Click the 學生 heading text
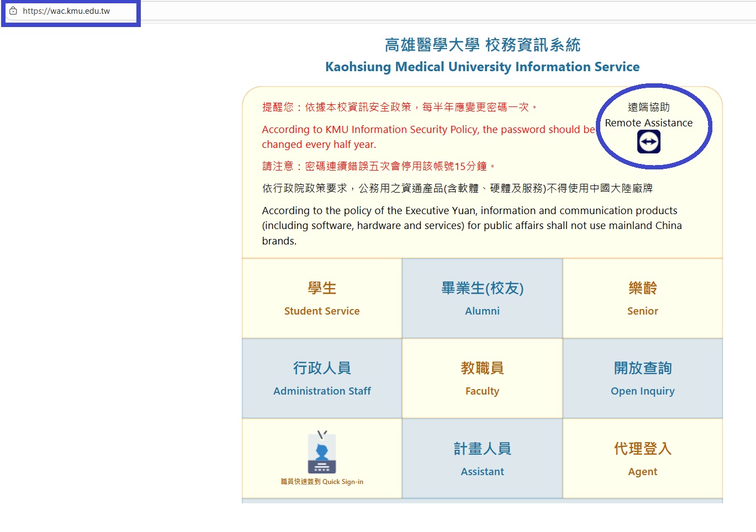The height and width of the screenshot is (532, 756). point(322,288)
